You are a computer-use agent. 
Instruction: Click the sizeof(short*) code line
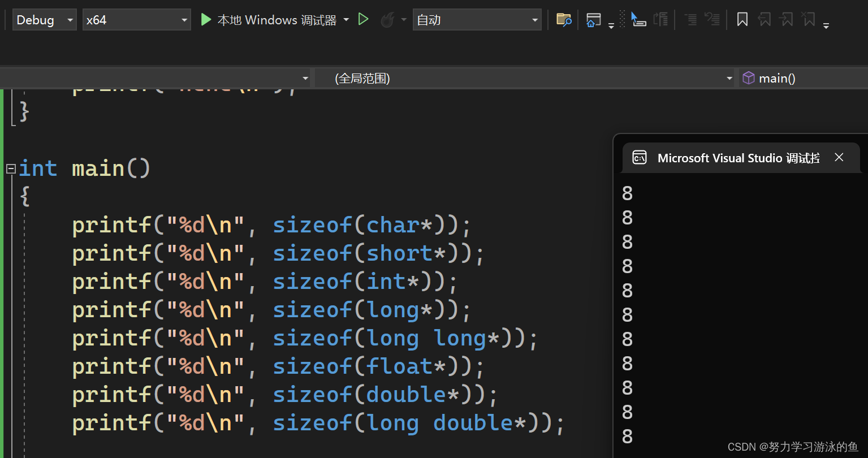[278, 253]
